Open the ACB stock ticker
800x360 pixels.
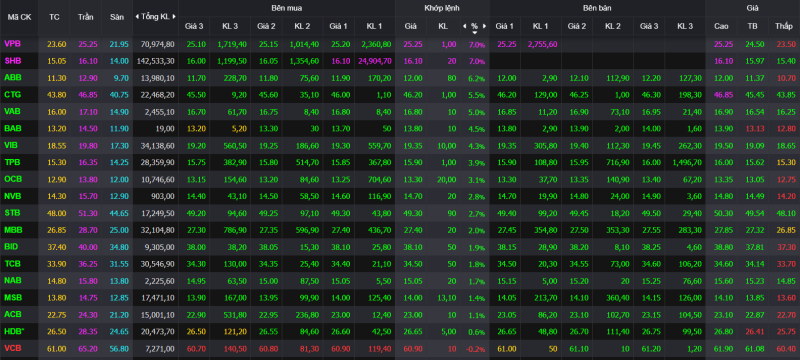[x=12, y=314]
